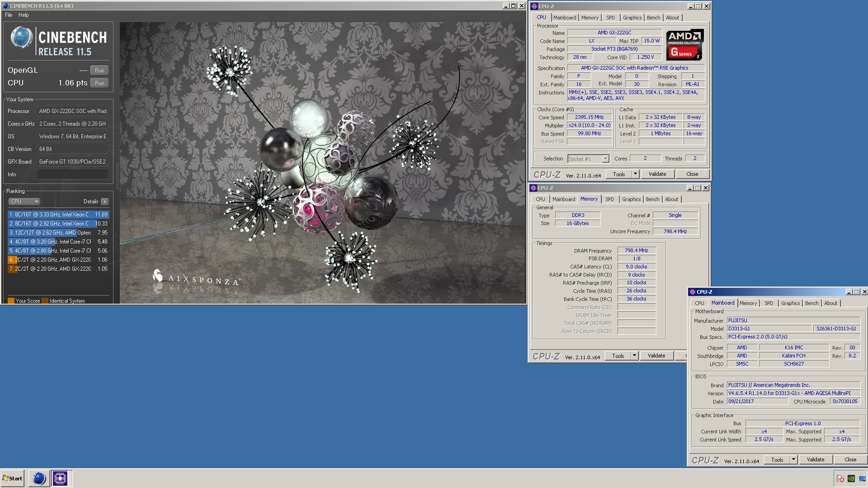This screenshot has height=488, width=868.
Task: Click Close in top CPU-Z window
Action: tap(692, 174)
